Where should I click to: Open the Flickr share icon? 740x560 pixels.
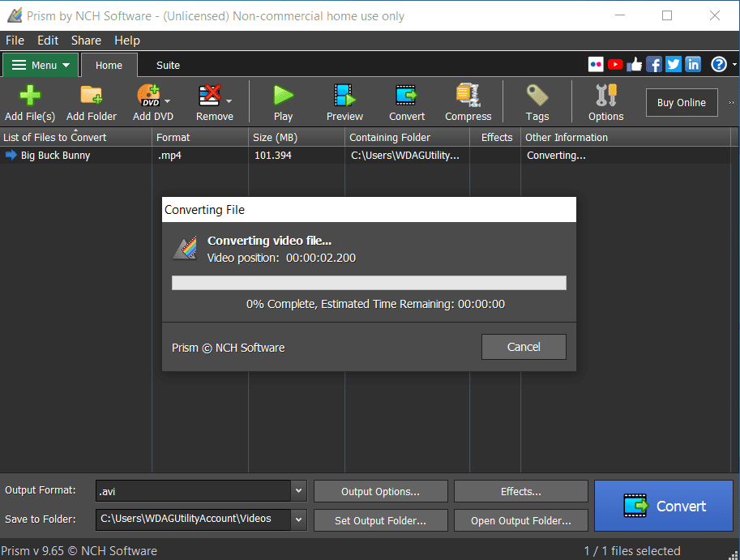(x=596, y=64)
